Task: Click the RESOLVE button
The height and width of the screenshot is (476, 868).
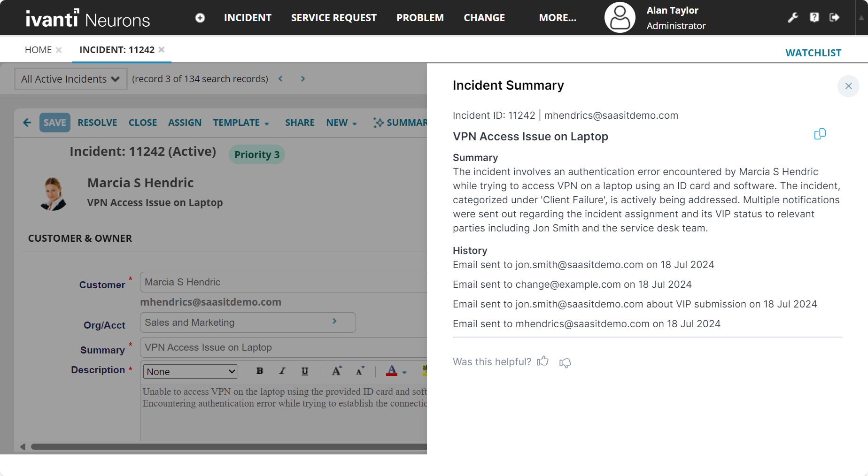Action: pyautogui.click(x=97, y=123)
